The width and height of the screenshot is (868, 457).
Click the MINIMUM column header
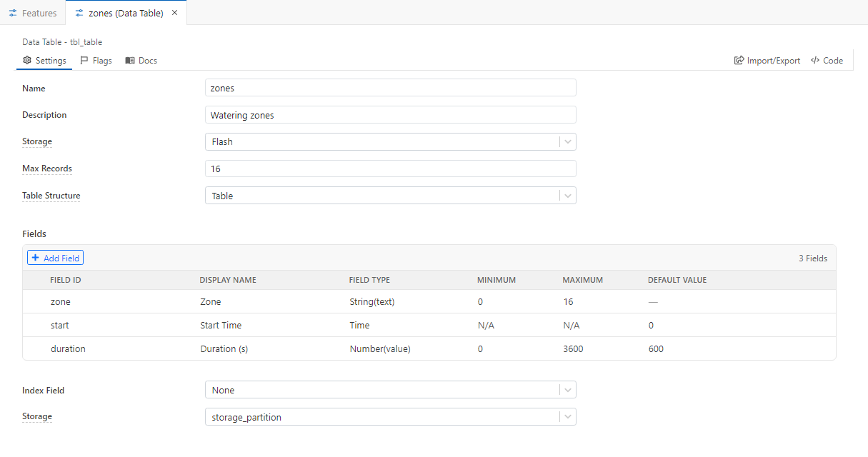coord(497,280)
